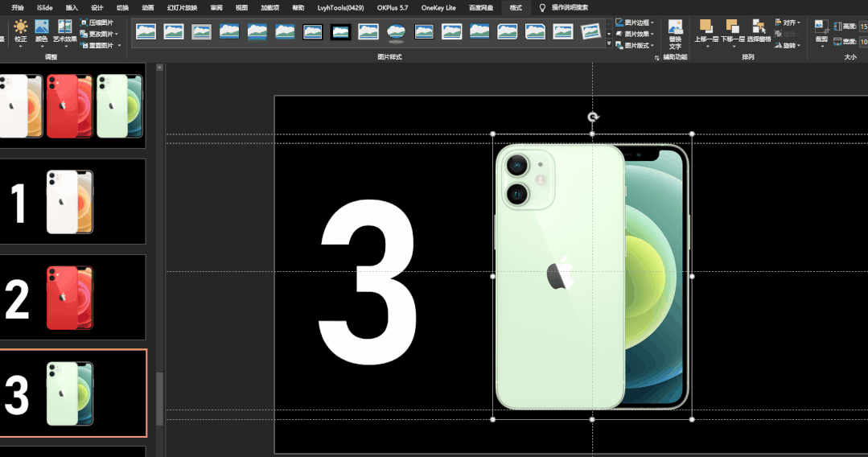Image resolution: width=868 pixels, height=457 pixels.
Task: Click the 重置图片 reset picture button
Action: pyautogui.click(x=97, y=45)
